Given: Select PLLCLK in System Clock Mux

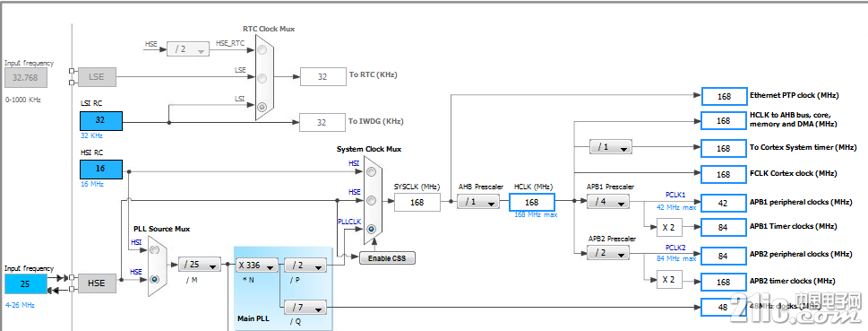Looking at the screenshot, I should click(372, 229).
